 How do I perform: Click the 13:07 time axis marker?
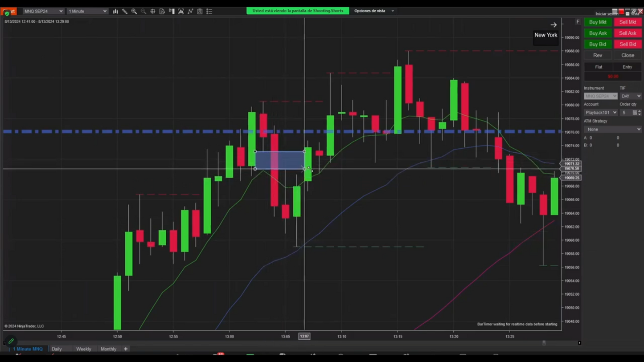tap(304, 337)
